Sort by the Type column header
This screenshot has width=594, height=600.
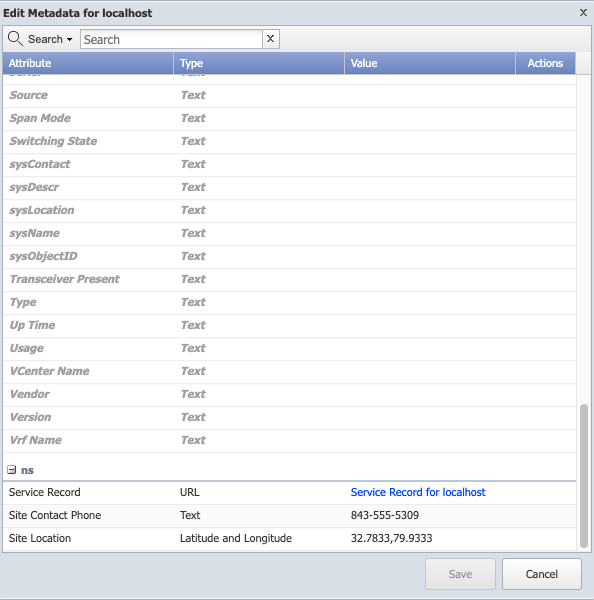pyautogui.click(x=259, y=63)
